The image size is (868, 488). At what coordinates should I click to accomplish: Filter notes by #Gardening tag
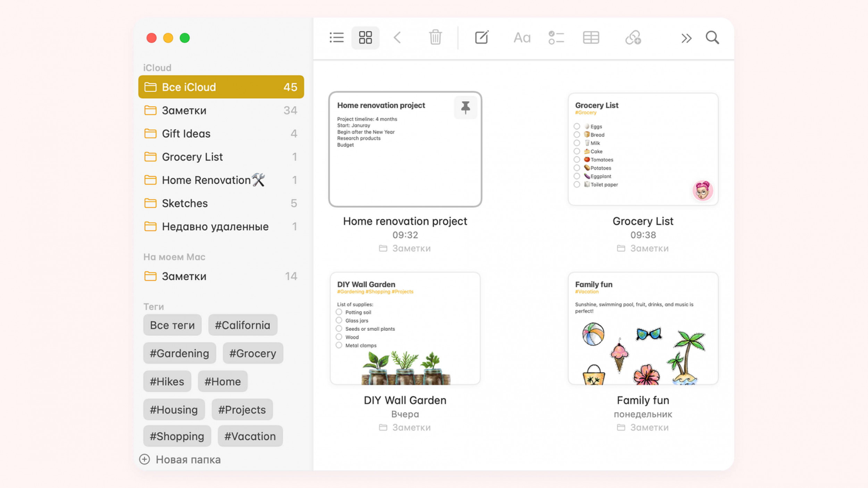pyautogui.click(x=179, y=353)
